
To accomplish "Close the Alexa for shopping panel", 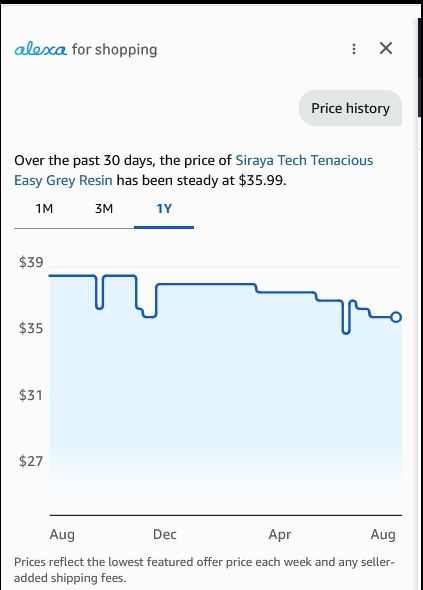I will (x=386, y=48).
